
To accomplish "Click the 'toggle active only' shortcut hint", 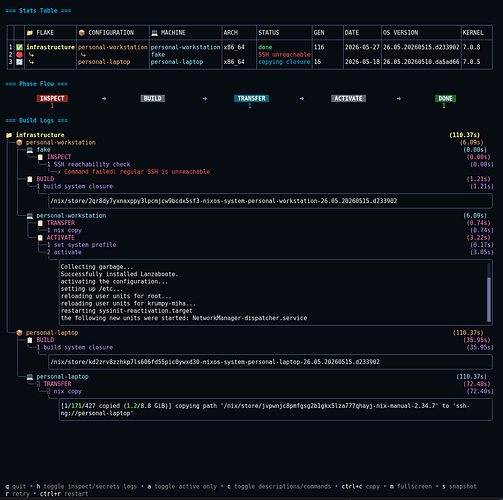I will pos(182,486).
